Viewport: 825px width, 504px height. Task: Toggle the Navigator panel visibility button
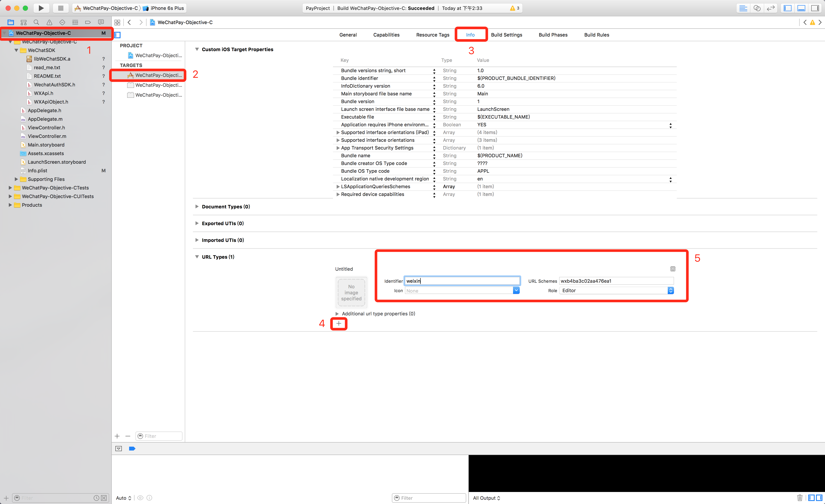[787, 8]
